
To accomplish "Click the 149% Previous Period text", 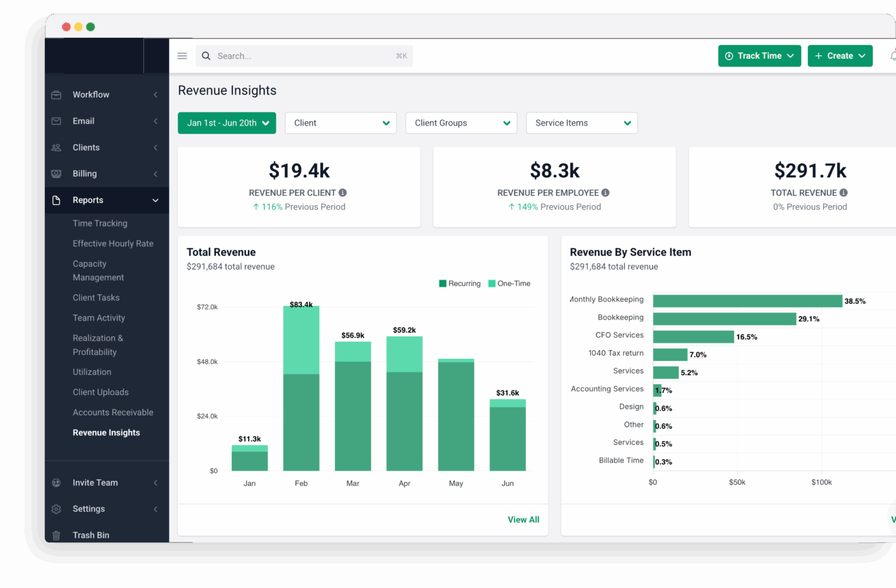I will tap(554, 207).
